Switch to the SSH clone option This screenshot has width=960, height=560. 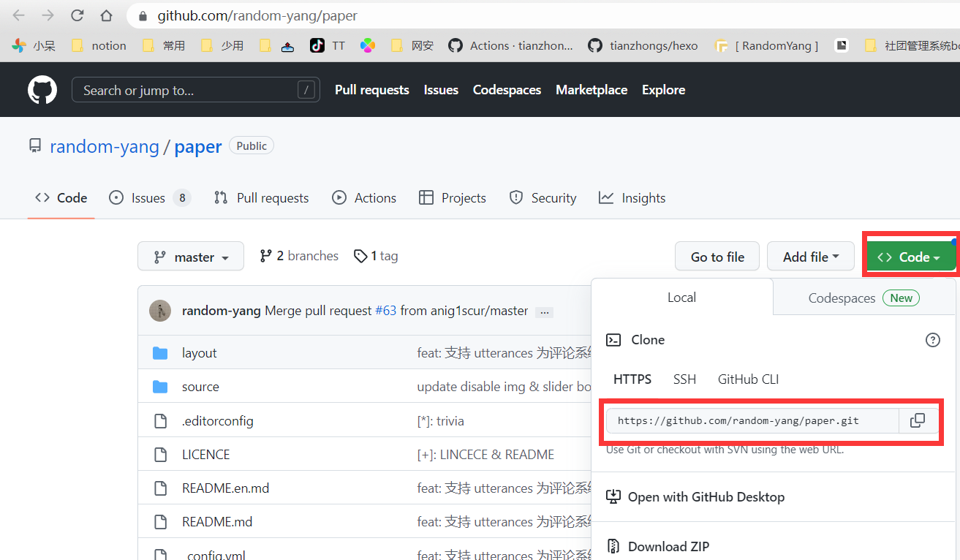[x=684, y=379]
